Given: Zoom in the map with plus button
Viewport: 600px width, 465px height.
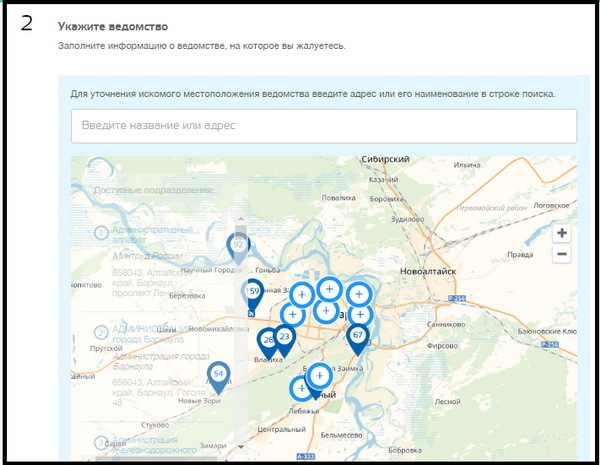Looking at the screenshot, I should click(562, 233).
